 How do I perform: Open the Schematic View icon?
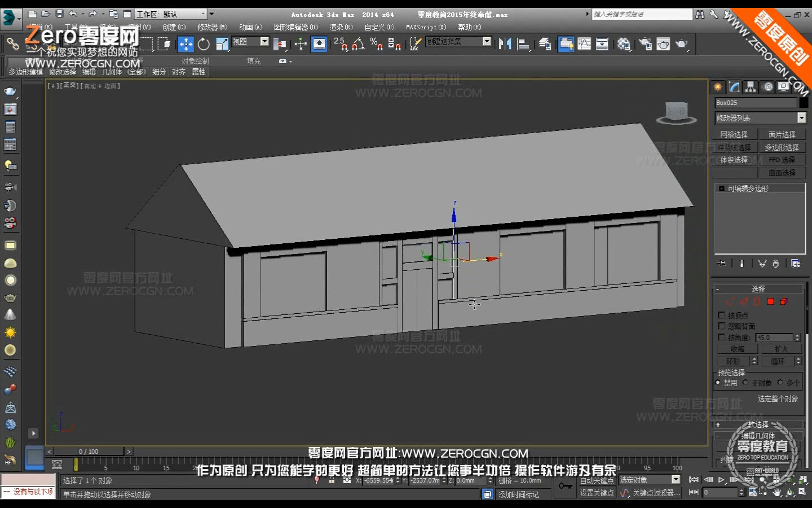[x=602, y=44]
